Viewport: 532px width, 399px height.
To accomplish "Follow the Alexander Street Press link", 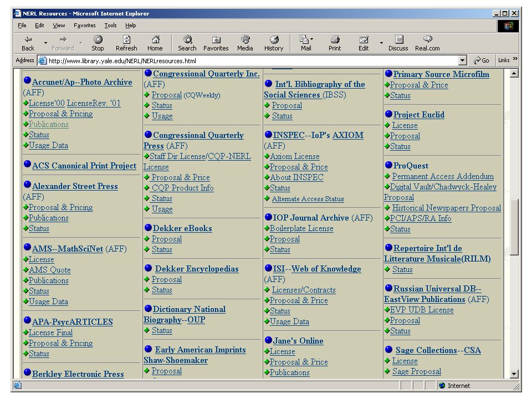I will [75, 186].
